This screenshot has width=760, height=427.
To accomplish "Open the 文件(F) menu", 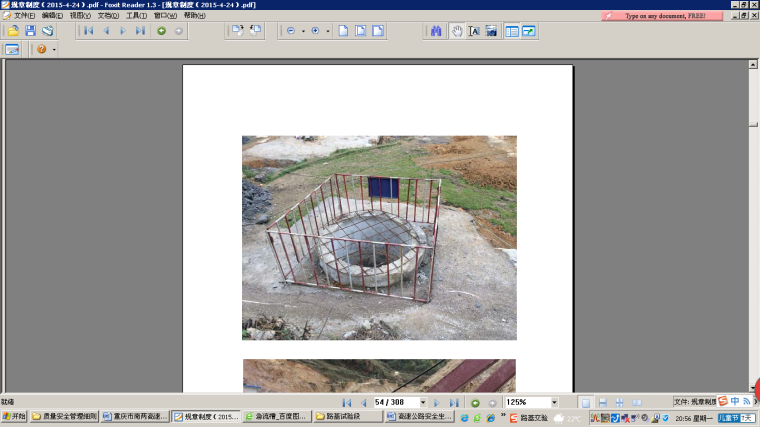I will 24,16.
